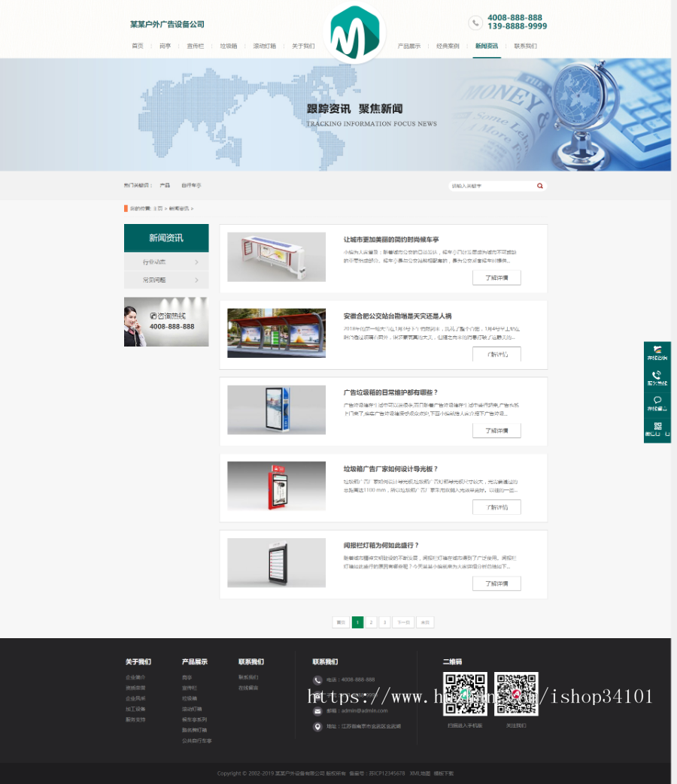The image size is (677, 784).
Task: Click the 新闻资讯 green sidebar header
Action: click(166, 238)
